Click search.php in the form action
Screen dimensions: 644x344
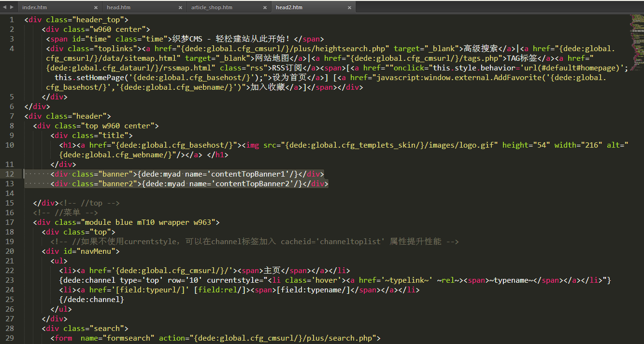(350, 338)
